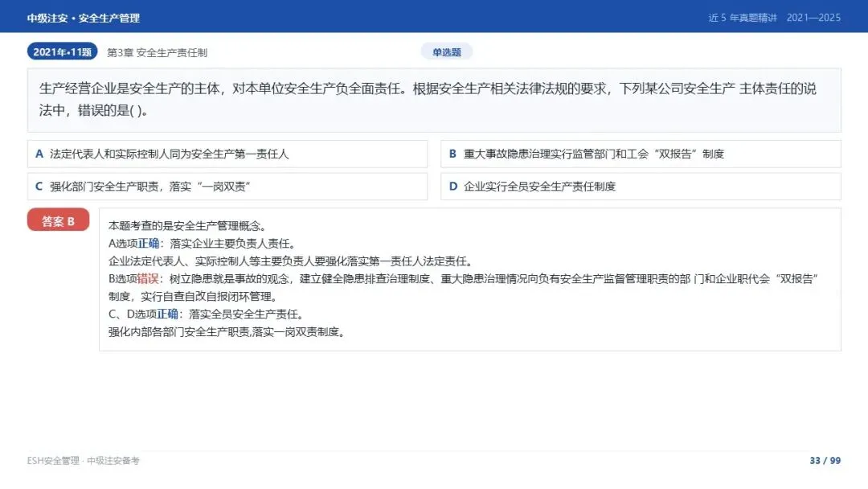Click the red 答案 B answer badge
The width and height of the screenshot is (868, 489).
58,220
